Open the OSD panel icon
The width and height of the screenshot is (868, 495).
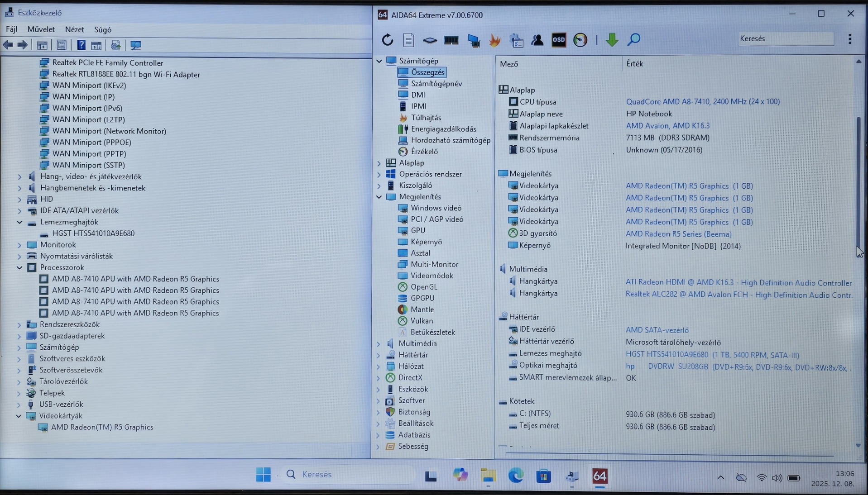pyautogui.click(x=559, y=40)
